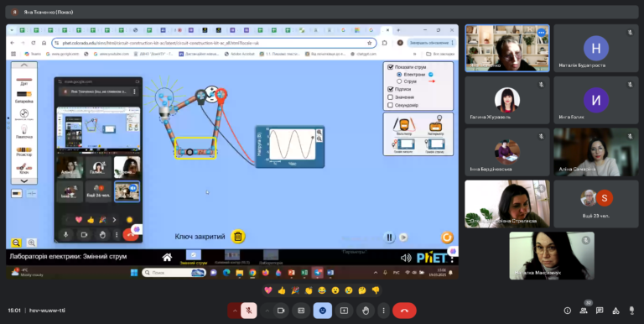Open the middle RLC screen tab
644x324 pixels.
pyautogui.click(x=232, y=258)
